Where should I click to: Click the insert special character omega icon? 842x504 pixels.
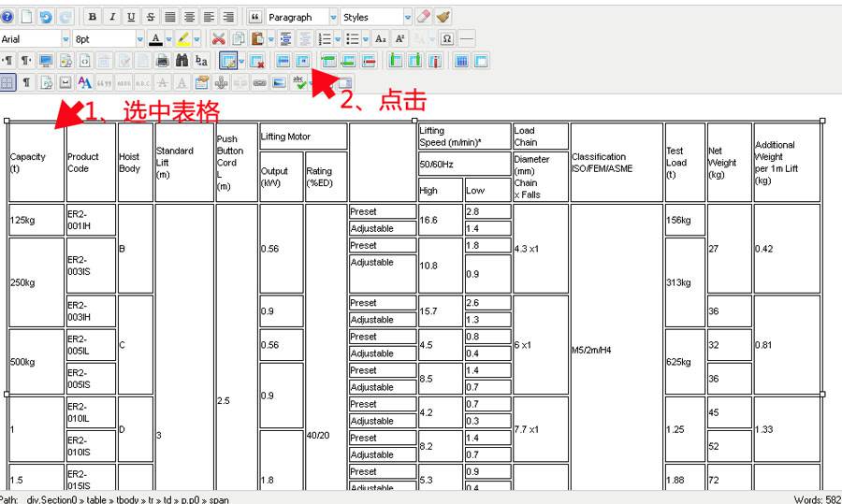coord(447,39)
